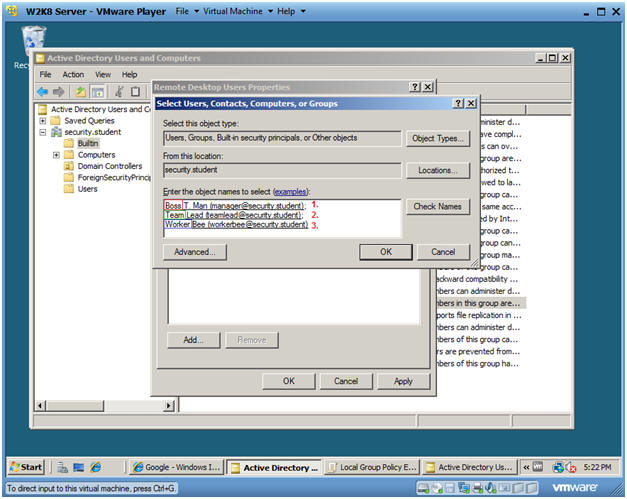Click the security alert tray icon
Screen dimensions: 627x499
pos(571,467)
